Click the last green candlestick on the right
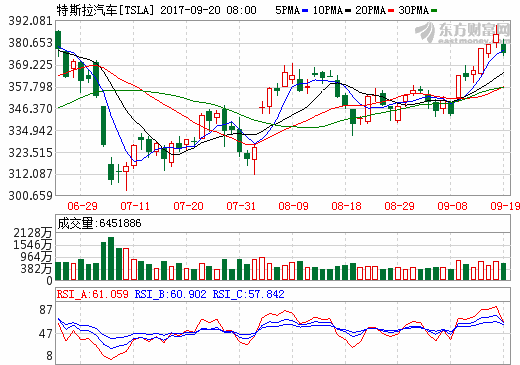 [x=504, y=48]
